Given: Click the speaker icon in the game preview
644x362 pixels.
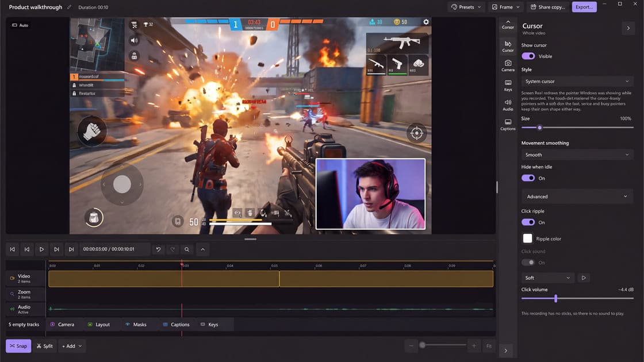Looking at the screenshot, I should click(134, 40).
